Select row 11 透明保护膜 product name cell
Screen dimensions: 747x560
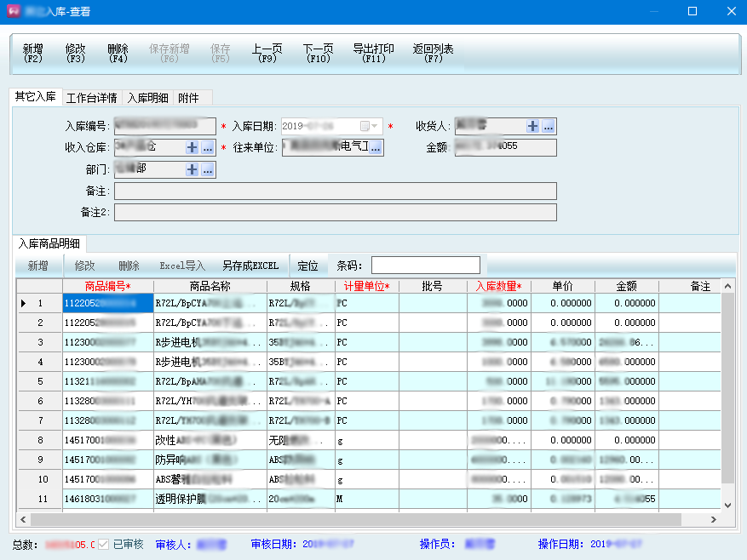[210, 499]
